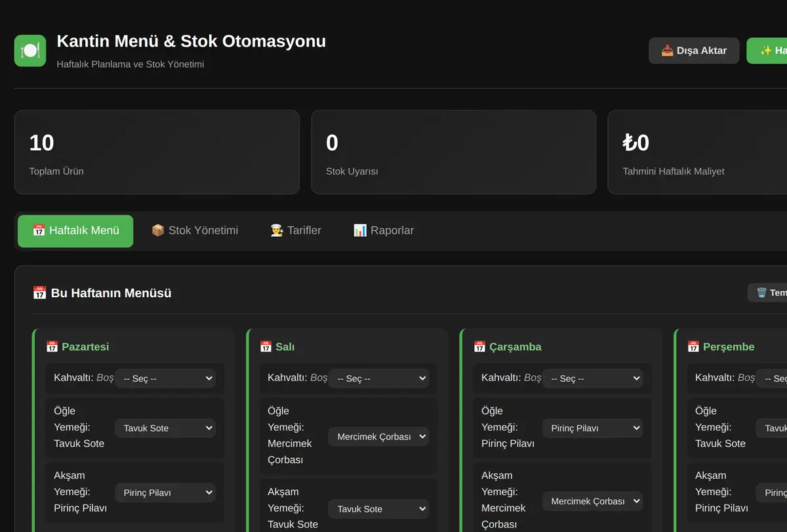Click the green plate-and-cutlery app logo
787x532 pixels.
30,51
